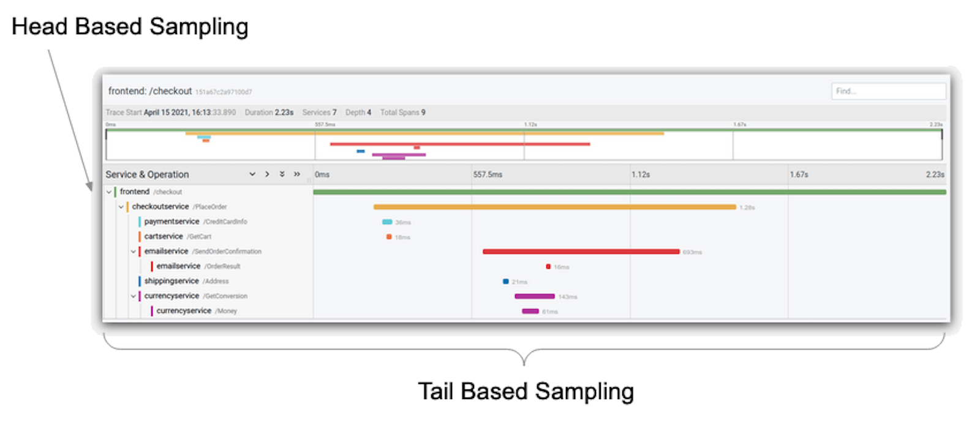The image size is (980, 442).
Task: Click the '61ms' duration label
Action: (550, 312)
